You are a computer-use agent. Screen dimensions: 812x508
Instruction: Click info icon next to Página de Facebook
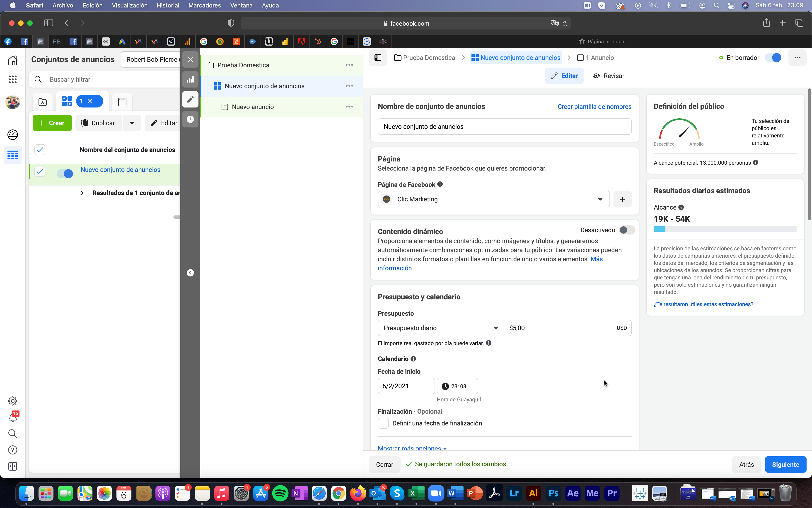[440, 184]
